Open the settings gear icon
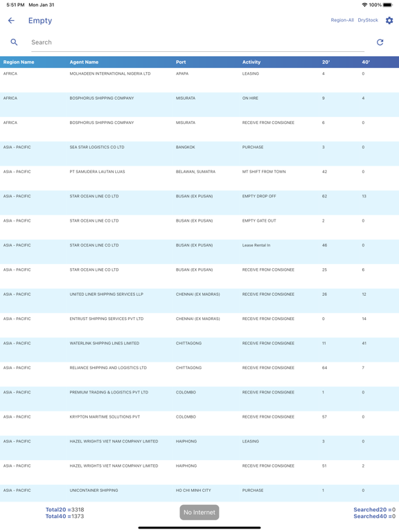This screenshot has width=399, height=532. pos(389,20)
